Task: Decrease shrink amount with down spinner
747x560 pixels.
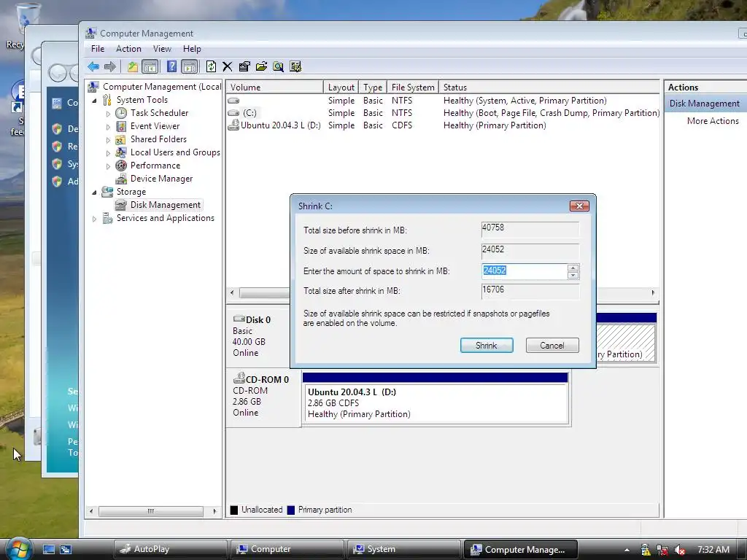Action: tap(573, 275)
